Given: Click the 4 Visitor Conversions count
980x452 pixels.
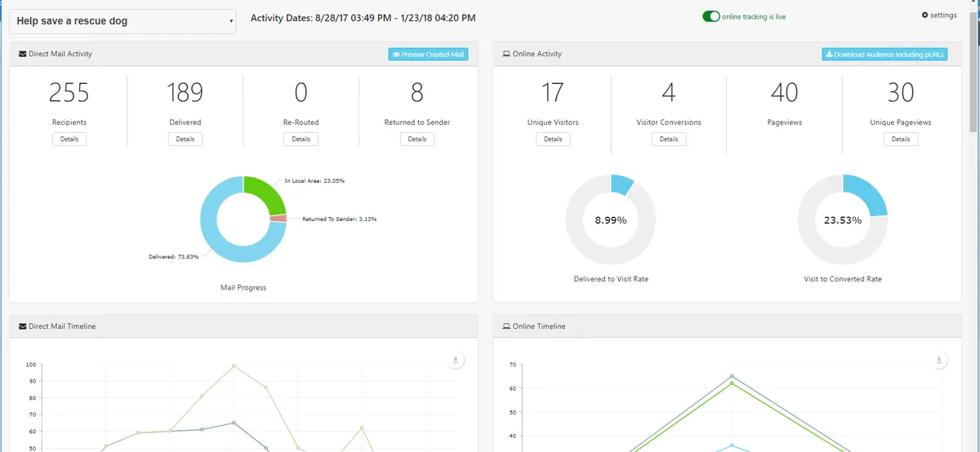Looking at the screenshot, I should (669, 93).
